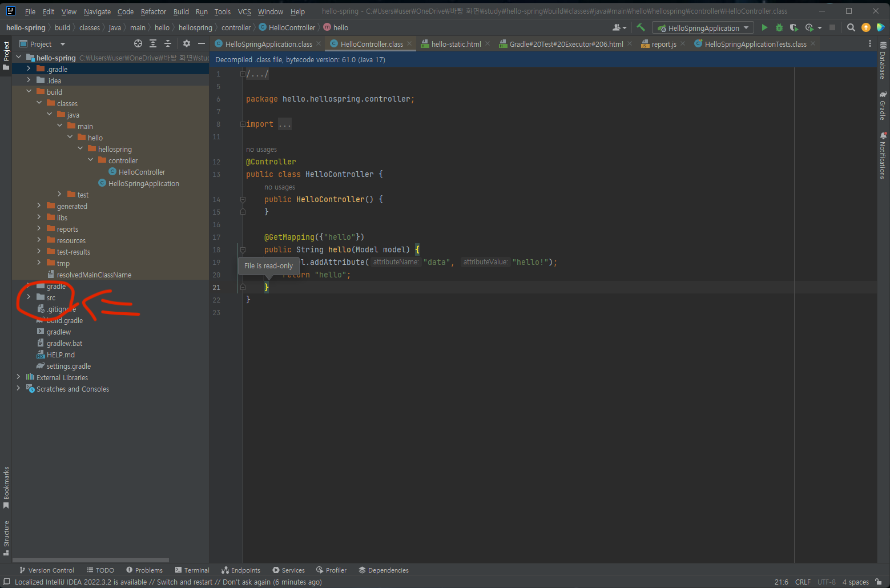This screenshot has width=890, height=588.
Task: Expand the .gradle folder
Action: (29, 69)
